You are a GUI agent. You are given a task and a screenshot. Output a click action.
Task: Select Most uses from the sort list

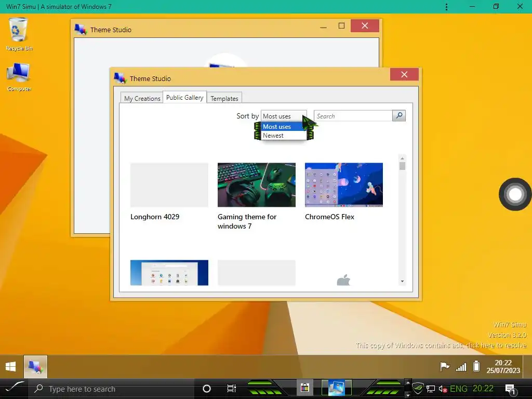click(284, 127)
